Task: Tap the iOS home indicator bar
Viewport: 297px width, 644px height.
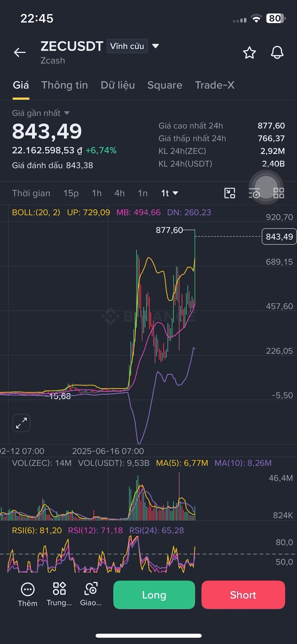Action: (x=148, y=636)
